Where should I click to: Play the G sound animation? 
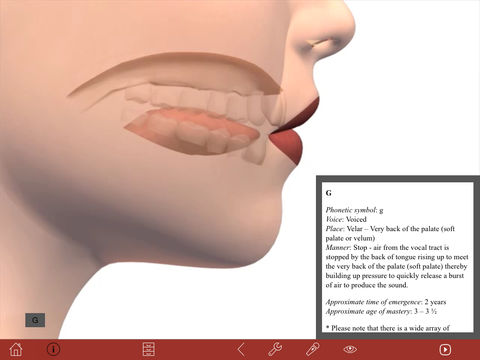click(x=445, y=349)
